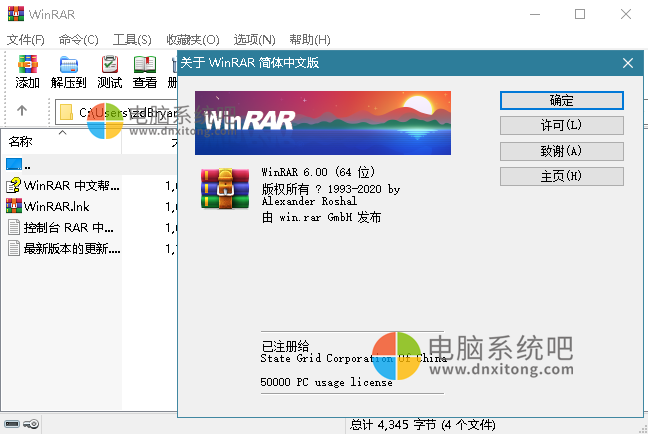Click the WinRAR 6.00 (64 位) version text
The height and width of the screenshot is (434, 648).
318,172
